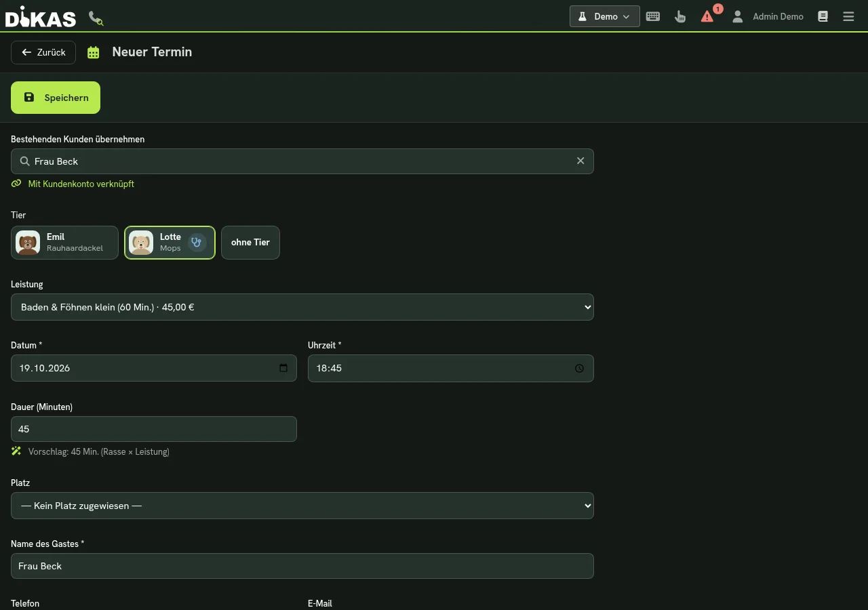Open the keyboard shortcuts icon
The height and width of the screenshot is (610, 868).
tap(653, 16)
